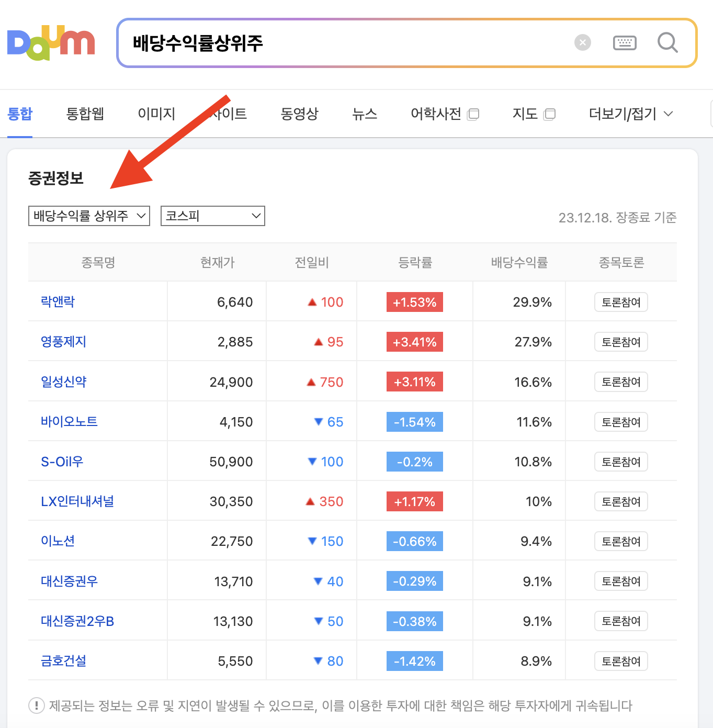713x728 pixels.
Task: Click the Daum logo
Action: (x=51, y=43)
